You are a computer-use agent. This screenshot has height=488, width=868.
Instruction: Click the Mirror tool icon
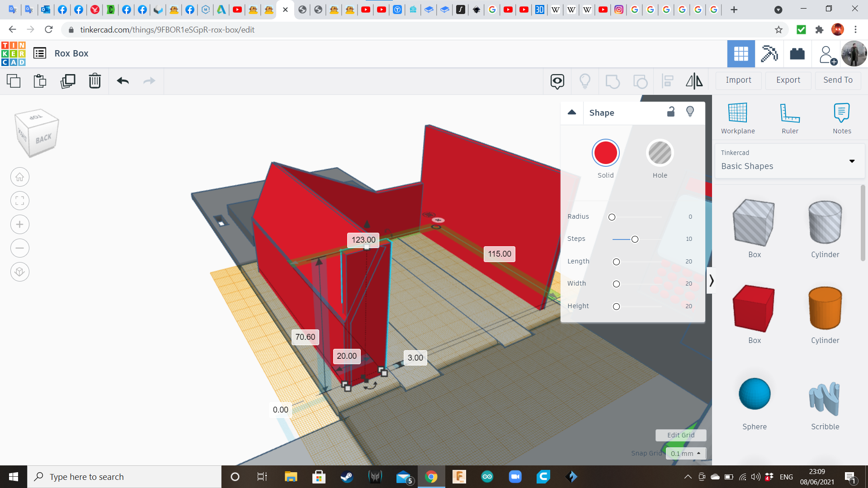pyautogui.click(x=694, y=81)
